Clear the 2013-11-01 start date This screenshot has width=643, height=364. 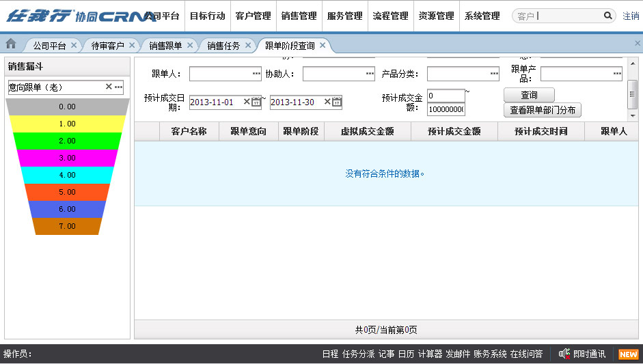coord(247,102)
